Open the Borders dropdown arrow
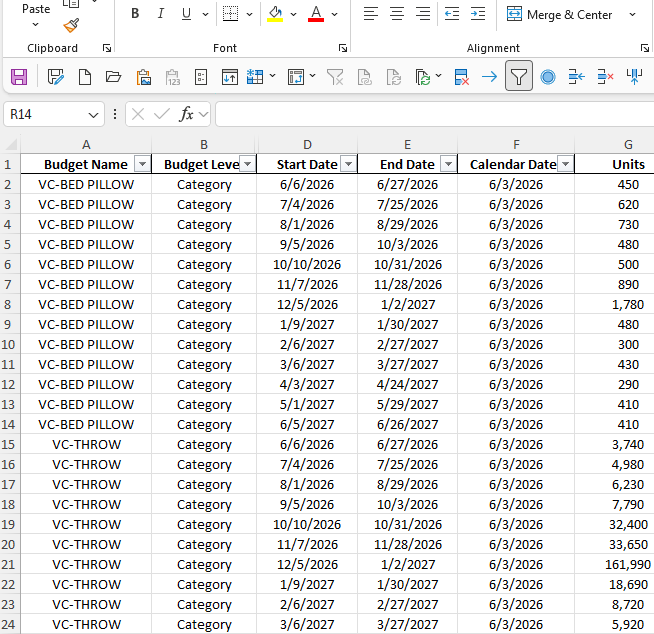 click(x=249, y=15)
